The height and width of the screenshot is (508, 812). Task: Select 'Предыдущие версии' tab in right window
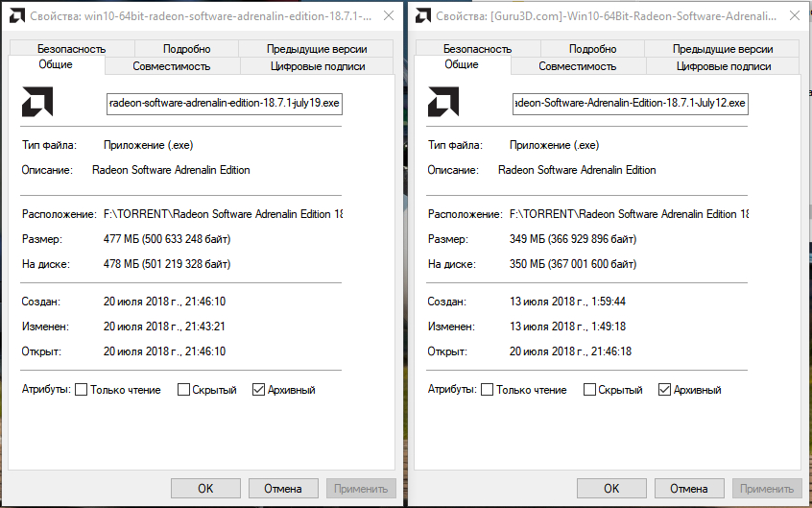(723, 49)
